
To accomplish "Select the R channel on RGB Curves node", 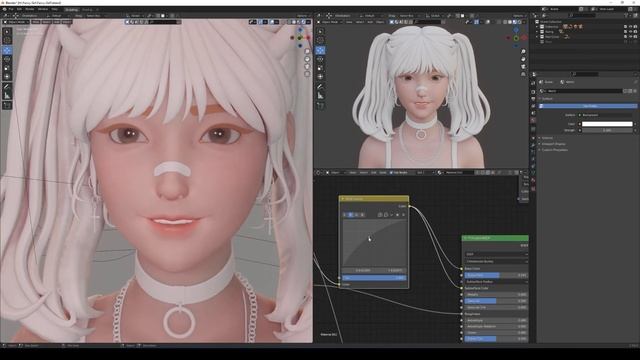I will coord(350,215).
